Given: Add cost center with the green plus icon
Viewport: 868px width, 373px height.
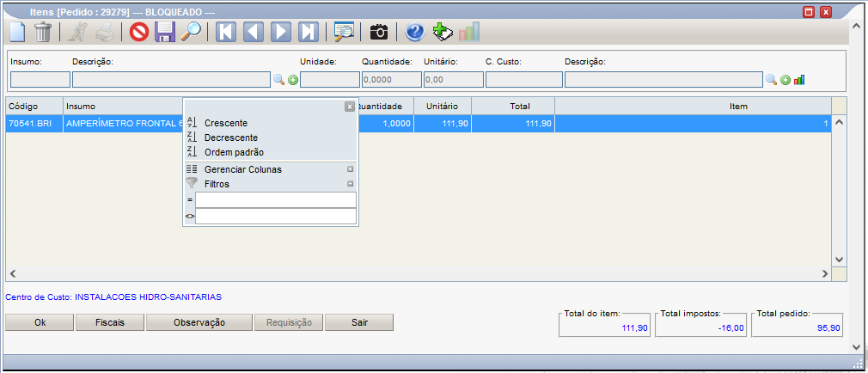Looking at the screenshot, I should [x=785, y=80].
